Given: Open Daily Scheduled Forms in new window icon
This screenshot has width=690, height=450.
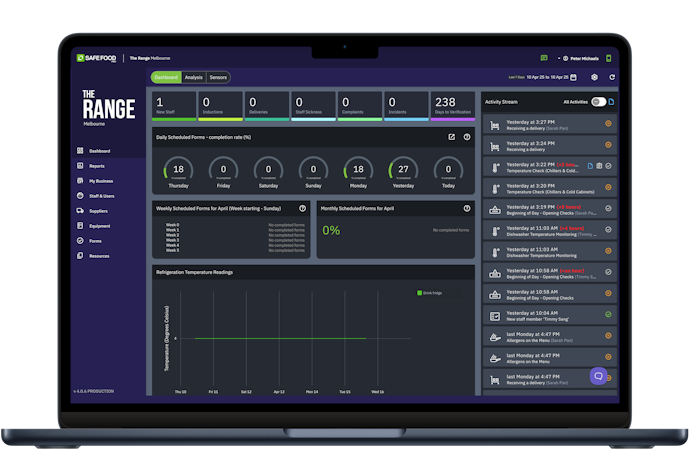Looking at the screenshot, I should 451,137.
